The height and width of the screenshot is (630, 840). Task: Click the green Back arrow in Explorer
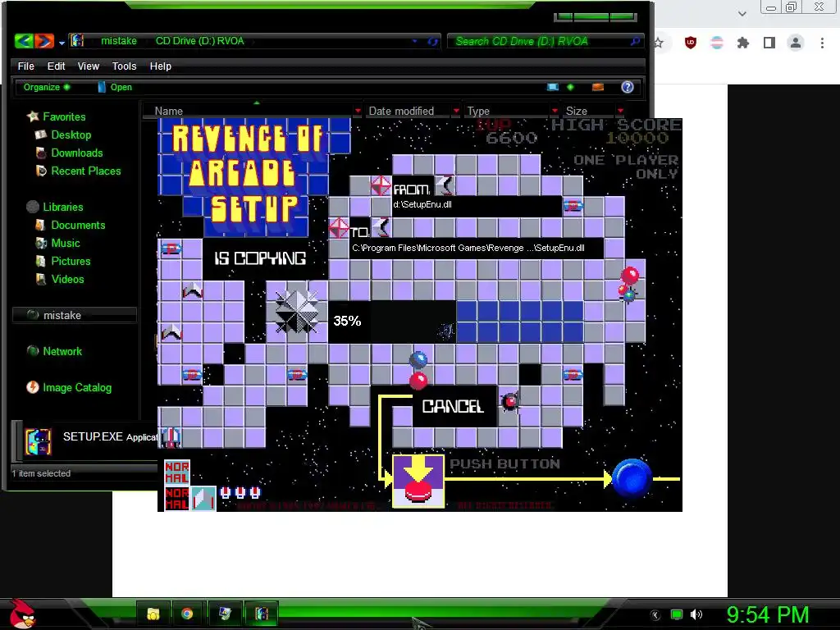[x=24, y=41]
